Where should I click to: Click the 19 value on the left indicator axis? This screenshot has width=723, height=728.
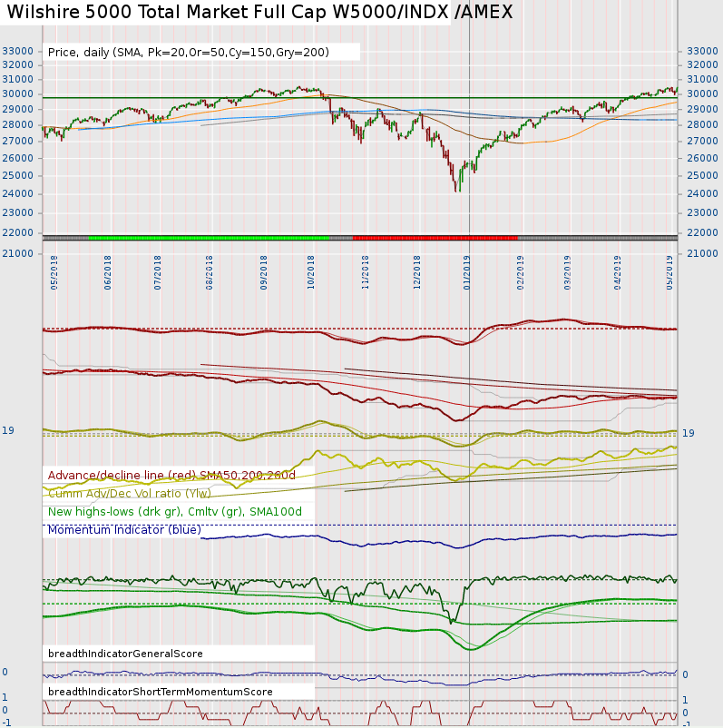[8, 430]
